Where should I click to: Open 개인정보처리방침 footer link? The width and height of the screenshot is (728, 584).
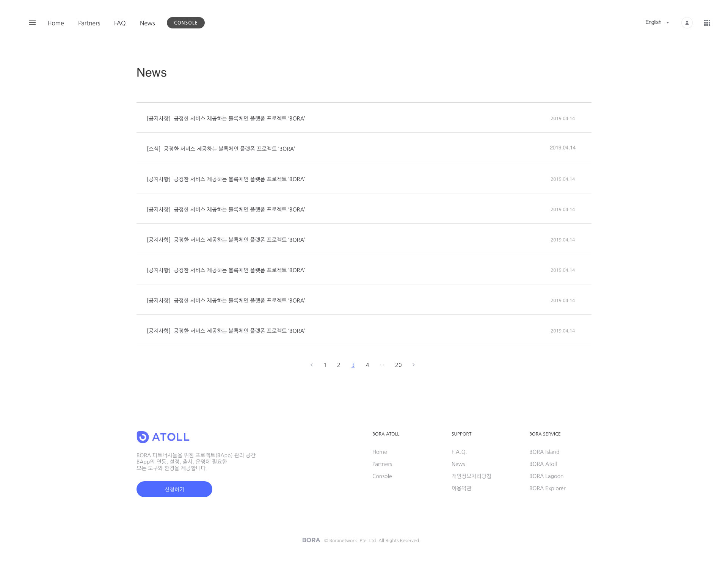tap(471, 476)
